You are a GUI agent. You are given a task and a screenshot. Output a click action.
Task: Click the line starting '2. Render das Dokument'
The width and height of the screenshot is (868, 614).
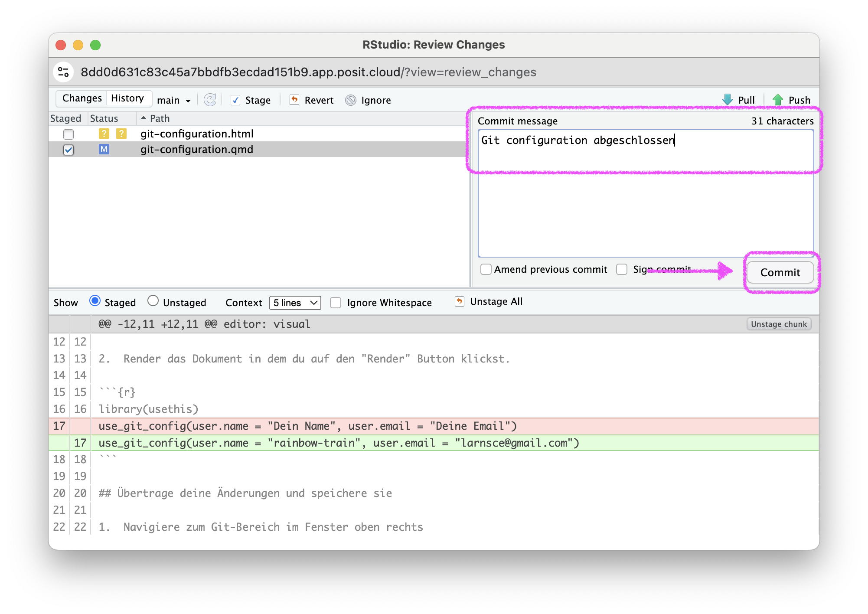point(304,359)
